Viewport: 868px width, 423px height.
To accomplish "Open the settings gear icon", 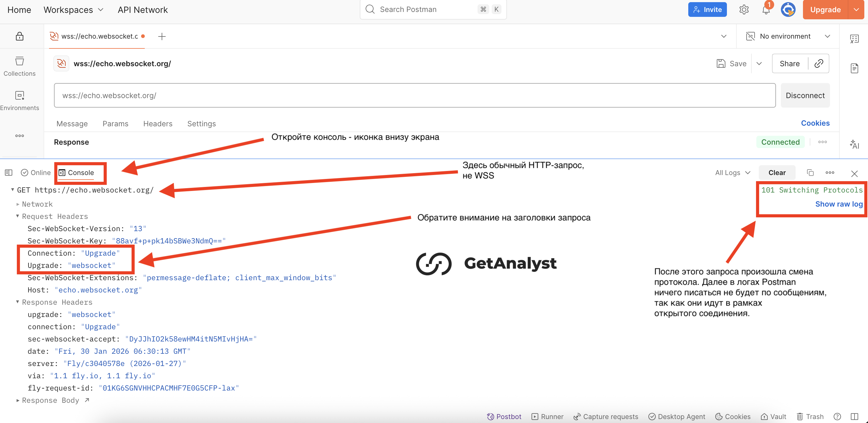I will coord(744,10).
